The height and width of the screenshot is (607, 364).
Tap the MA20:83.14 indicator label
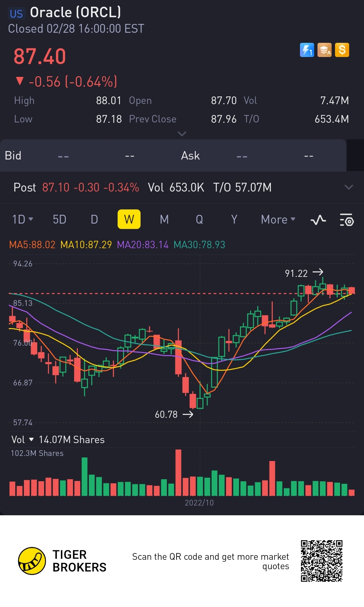(x=143, y=244)
